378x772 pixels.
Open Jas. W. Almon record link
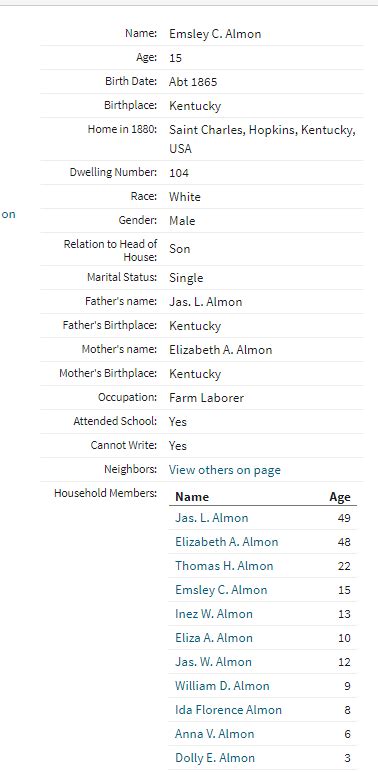click(x=213, y=662)
